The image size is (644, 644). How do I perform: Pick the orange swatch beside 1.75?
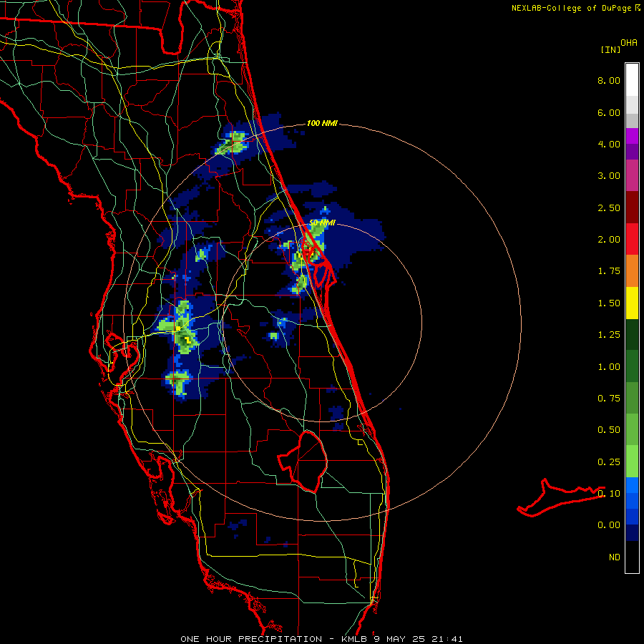(x=632, y=271)
